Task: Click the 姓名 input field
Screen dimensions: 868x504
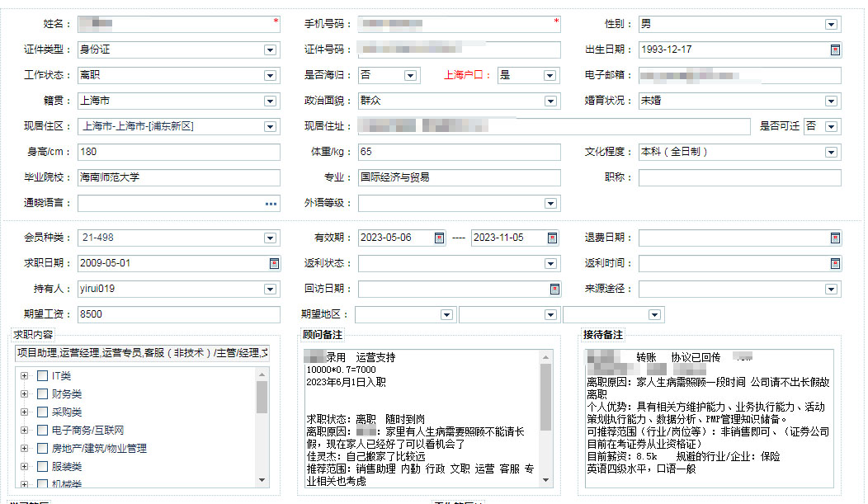Action: (179, 25)
